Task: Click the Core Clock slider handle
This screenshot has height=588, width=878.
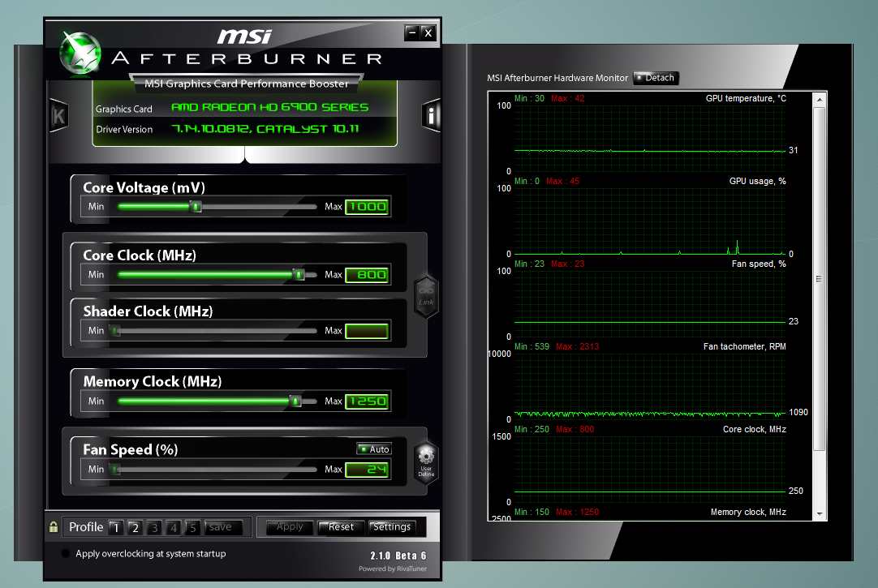Action: pyautogui.click(x=299, y=275)
